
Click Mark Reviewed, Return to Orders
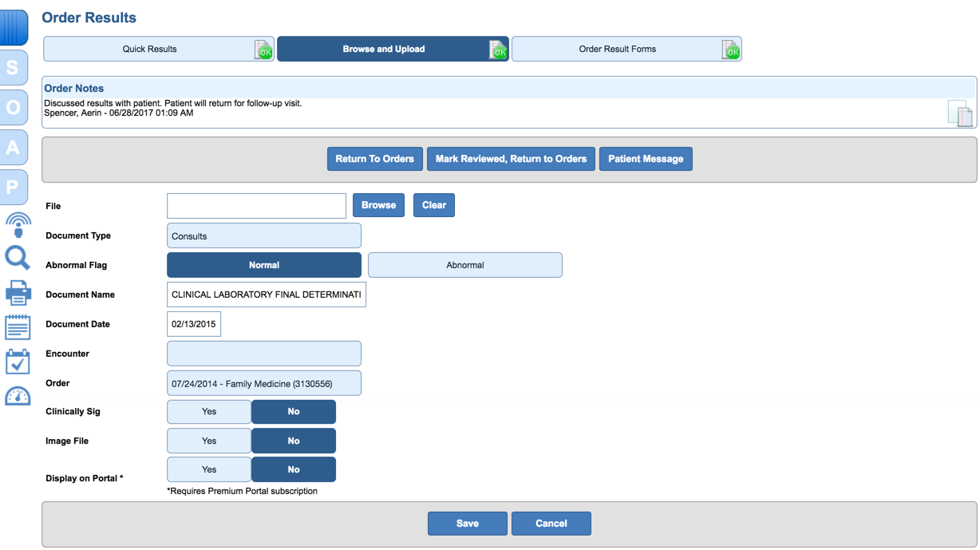pos(511,158)
